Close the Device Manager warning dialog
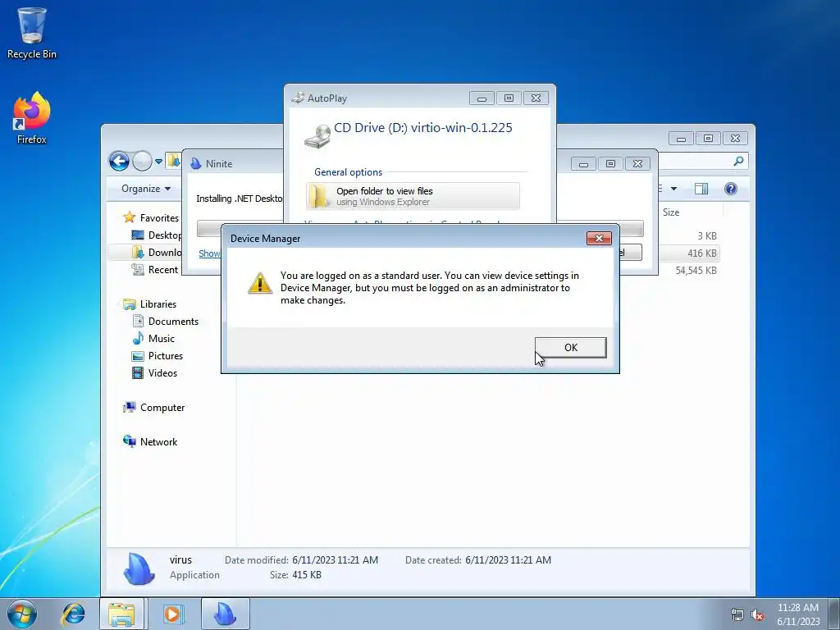This screenshot has height=630, width=840. (x=599, y=239)
